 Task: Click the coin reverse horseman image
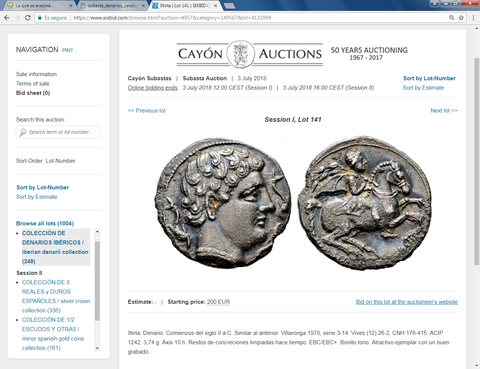pos(364,203)
